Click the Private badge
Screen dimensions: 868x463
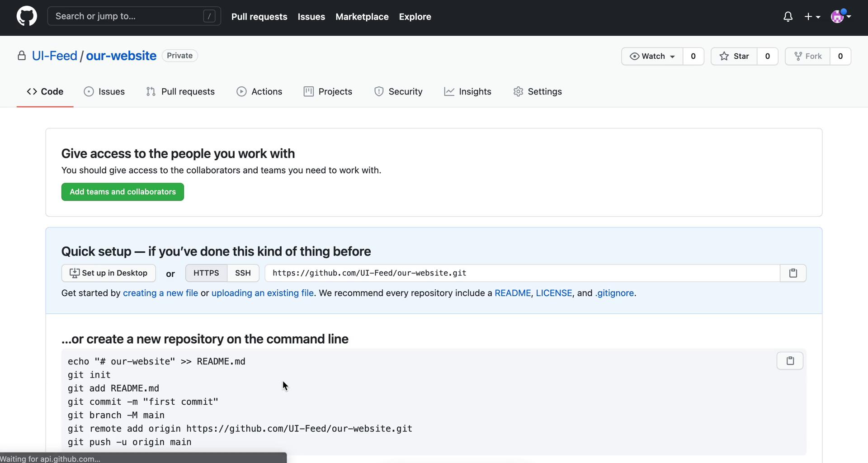tap(179, 56)
